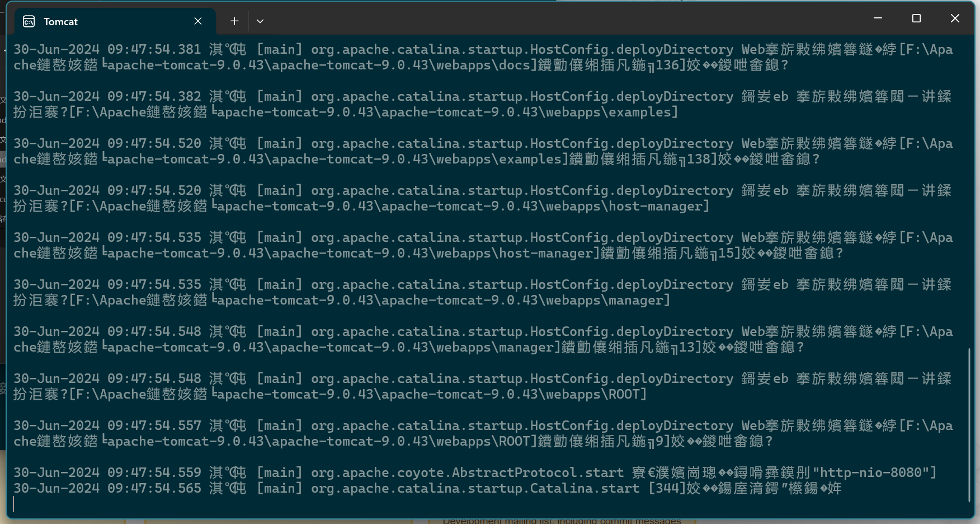This screenshot has width=980, height=524.
Task: Click the value 138] in examples deployment line
Action: 702,159
